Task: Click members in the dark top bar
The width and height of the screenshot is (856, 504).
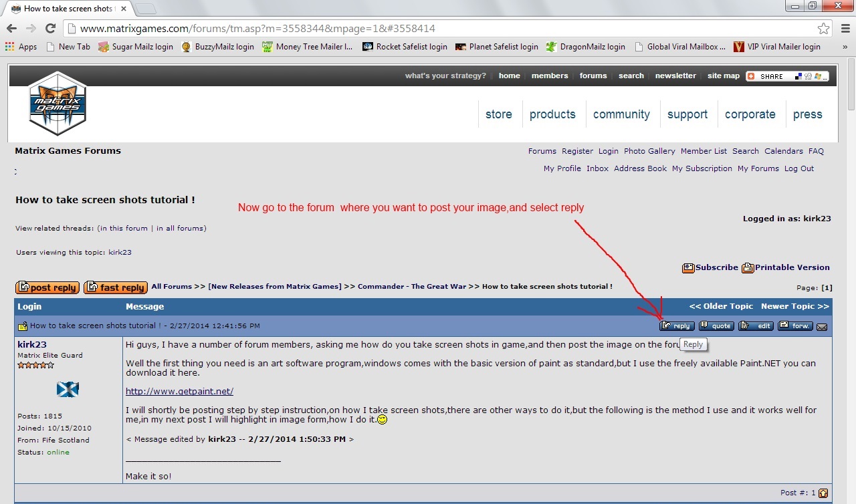Action: click(550, 76)
